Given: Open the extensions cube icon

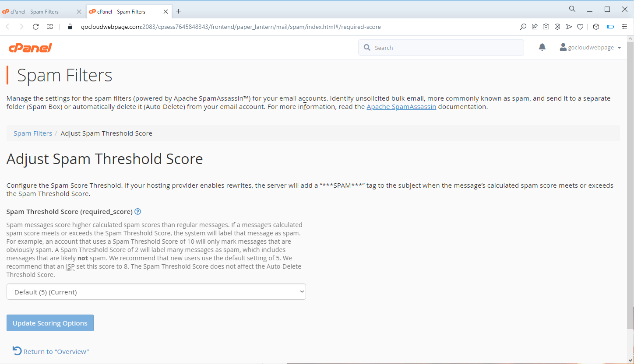Looking at the screenshot, I should coord(596,27).
